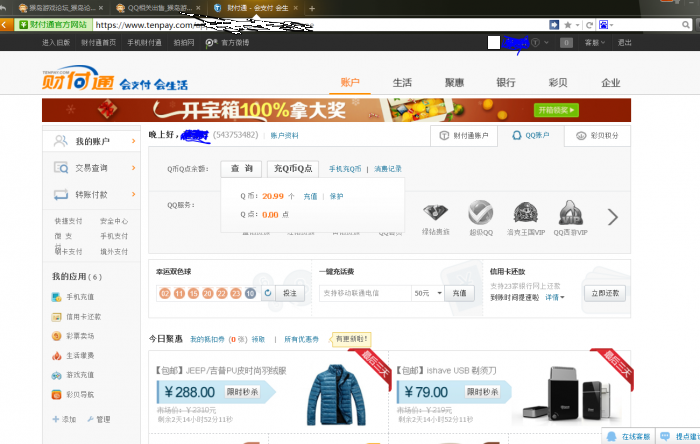Add a new app via 添加 plus

tap(64, 419)
